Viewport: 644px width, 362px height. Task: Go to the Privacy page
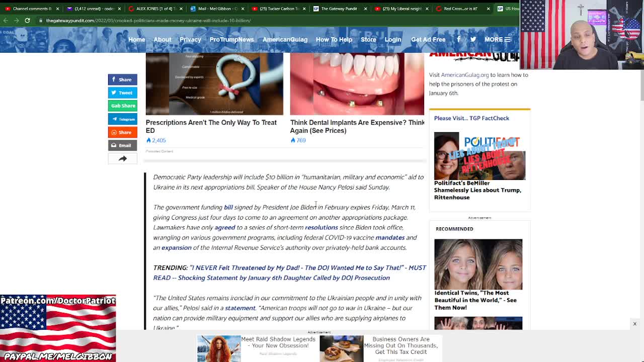pyautogui.click(x=190, y=40)
